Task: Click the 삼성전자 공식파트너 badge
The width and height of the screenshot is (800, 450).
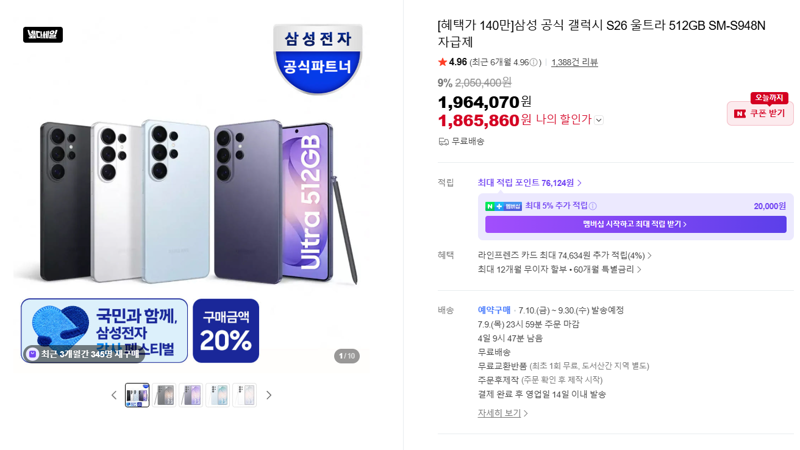Action: (317, 58)
